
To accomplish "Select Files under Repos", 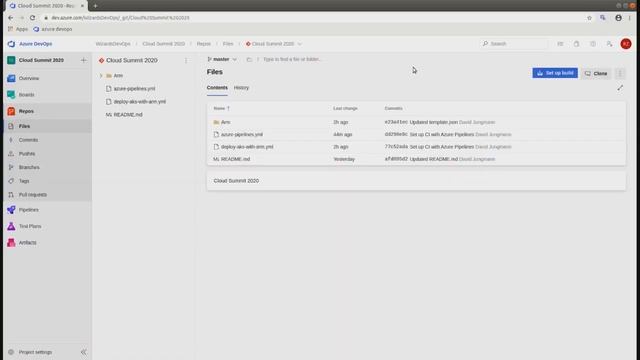I will (24, 126).
